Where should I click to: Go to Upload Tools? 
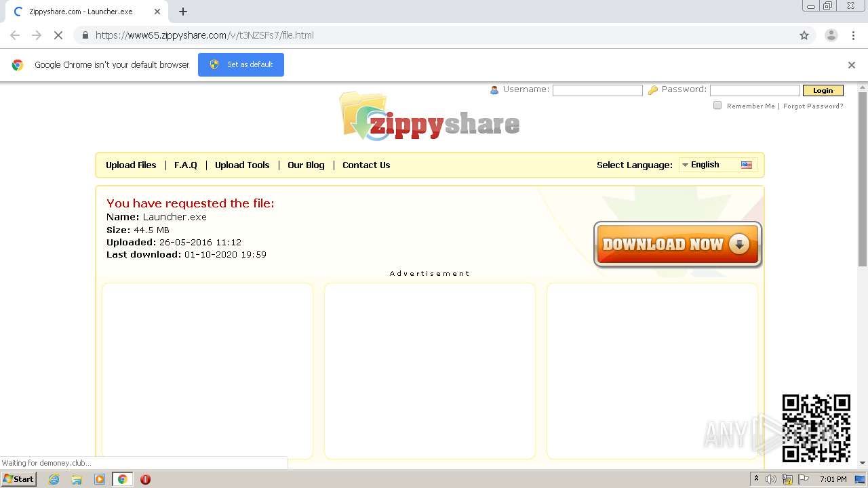click(242, 165)
